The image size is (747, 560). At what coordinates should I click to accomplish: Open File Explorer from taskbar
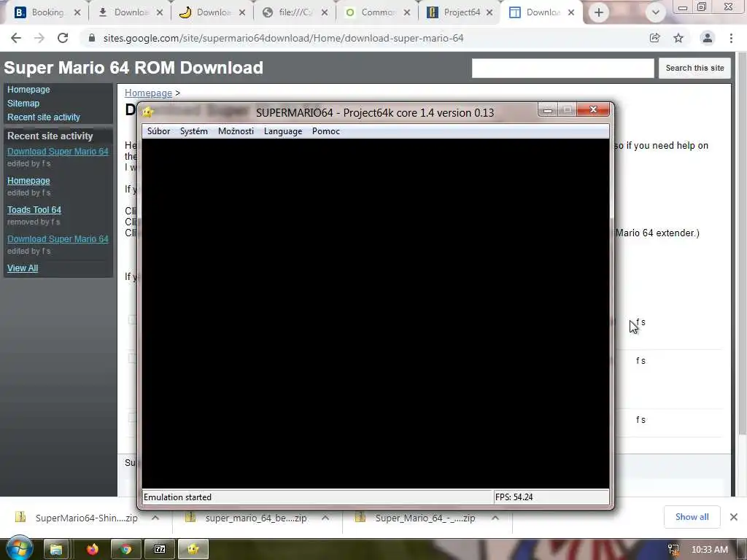[56, 550]
